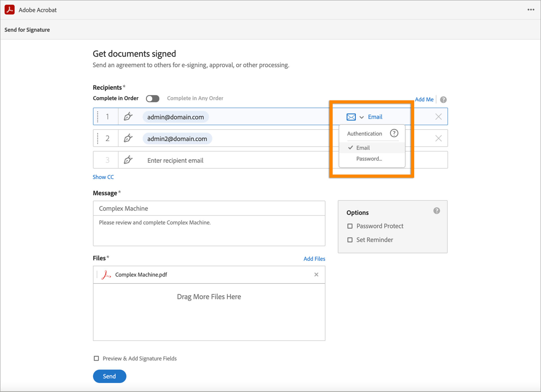This screenshot has height=392, width=541.
Task: Click the signature/pen icon for recipient 1
Action: [128, 116]
